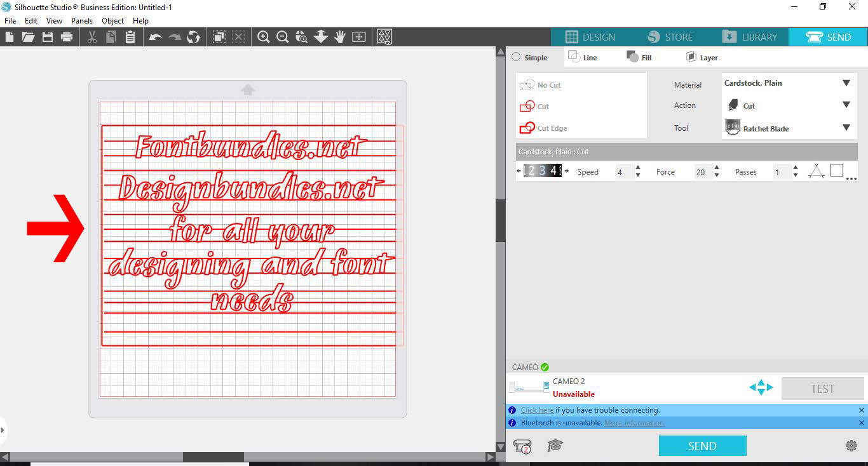Click the left arrow of blade depth
The height and width of the screenshot is (466, 868).
(x=519, y=171)
